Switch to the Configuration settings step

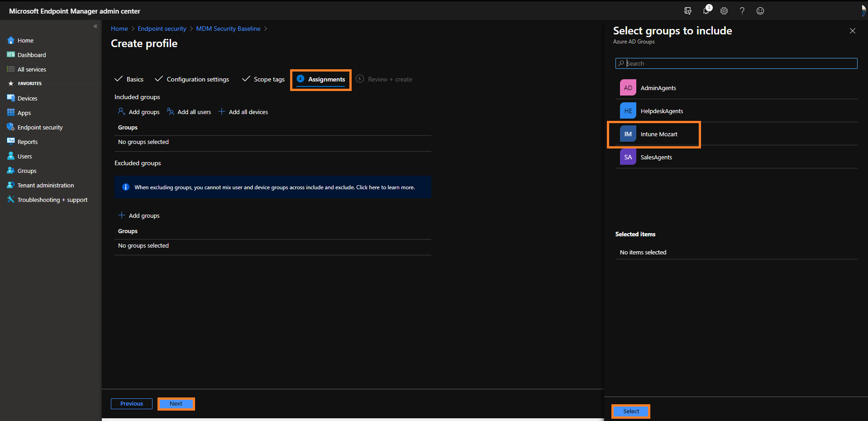click(x=192, y=79)
